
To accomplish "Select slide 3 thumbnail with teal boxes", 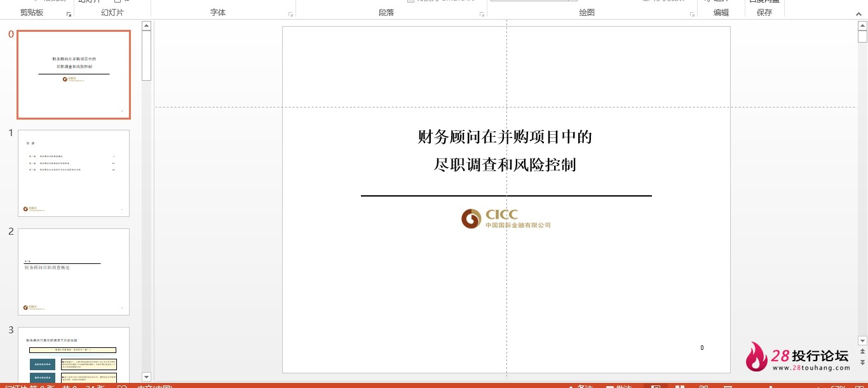I will (74, 355).
